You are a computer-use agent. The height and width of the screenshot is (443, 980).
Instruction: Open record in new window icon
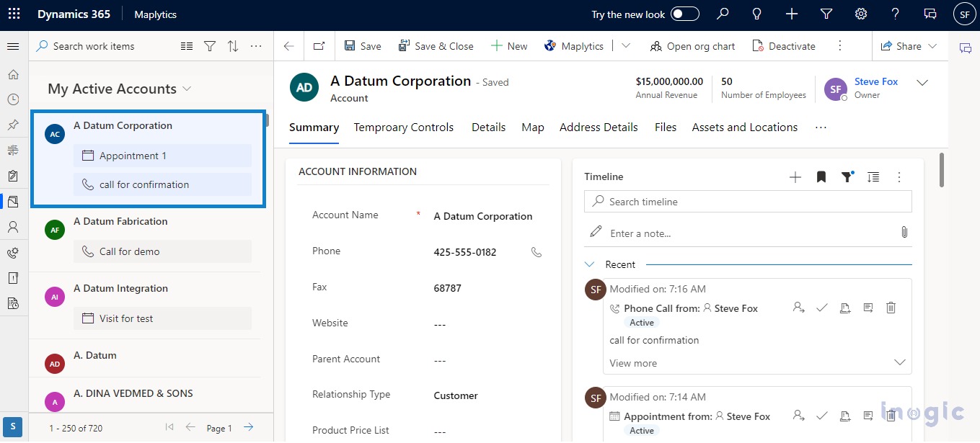click(319, 46)
